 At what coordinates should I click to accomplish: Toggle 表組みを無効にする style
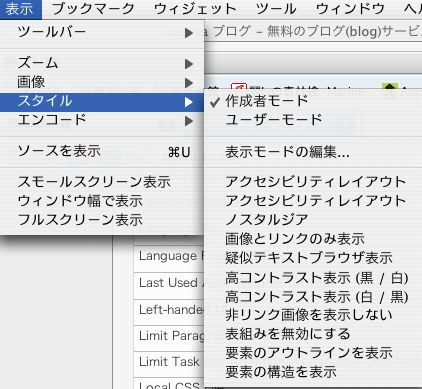(x=313, y=334)
